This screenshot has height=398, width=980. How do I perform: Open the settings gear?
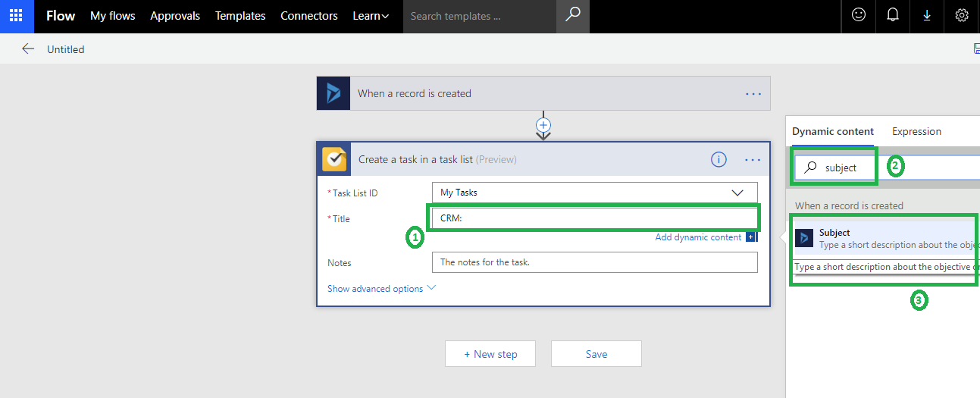click(962, 15)
